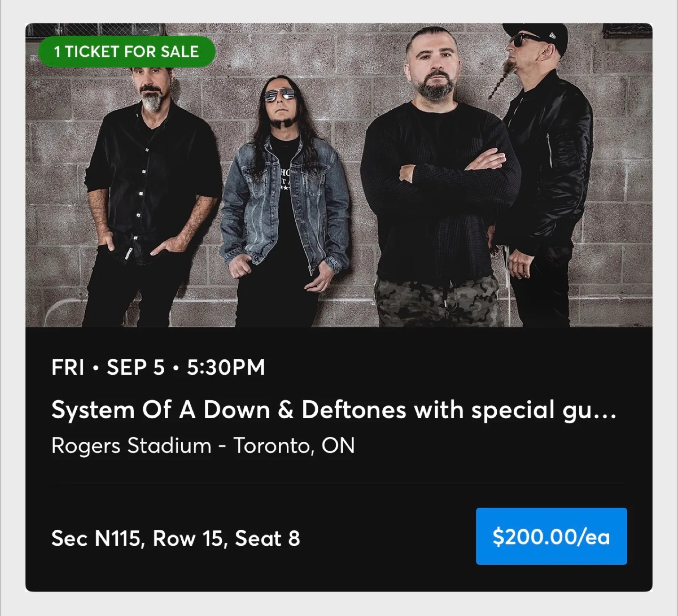This screenshot has height=616, width=678.
Task: Open the System Of A Down & Deftones event title
Action: [333, 410]
